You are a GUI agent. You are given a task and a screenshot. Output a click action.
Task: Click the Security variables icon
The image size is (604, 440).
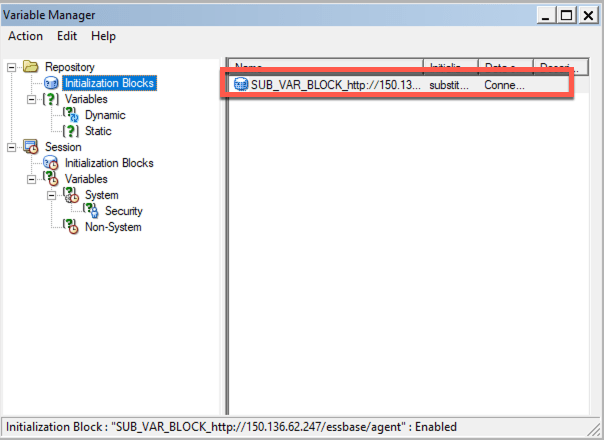(x=90, y=211)
